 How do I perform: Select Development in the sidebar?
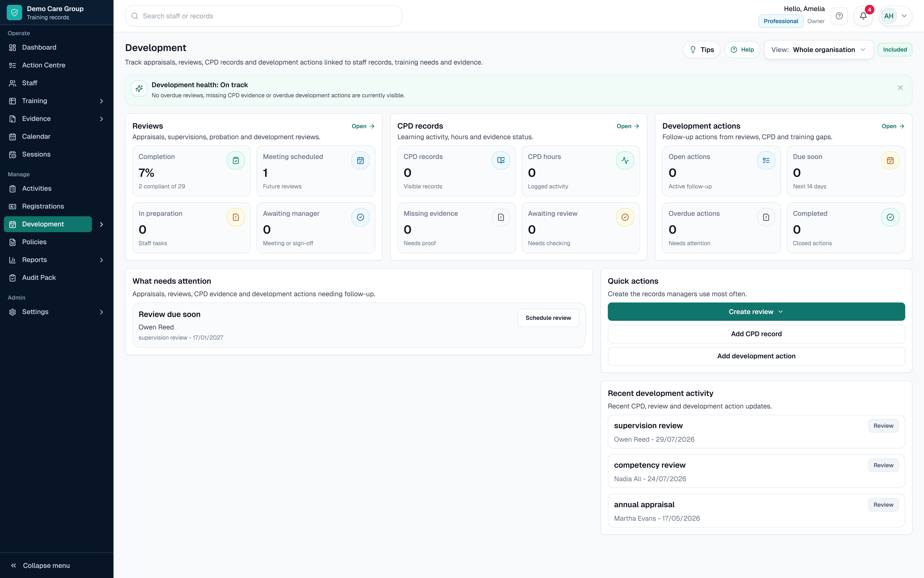tap(48, 224)
